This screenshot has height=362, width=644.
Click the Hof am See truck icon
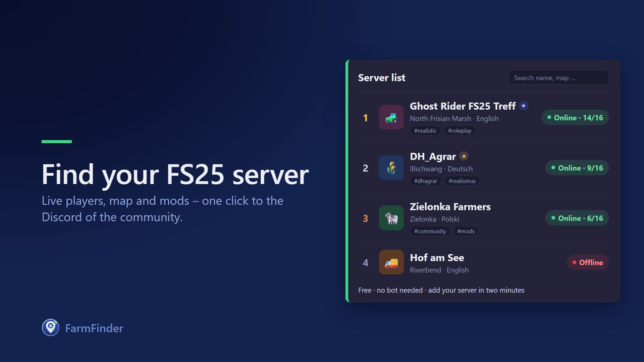coord(391,262)
